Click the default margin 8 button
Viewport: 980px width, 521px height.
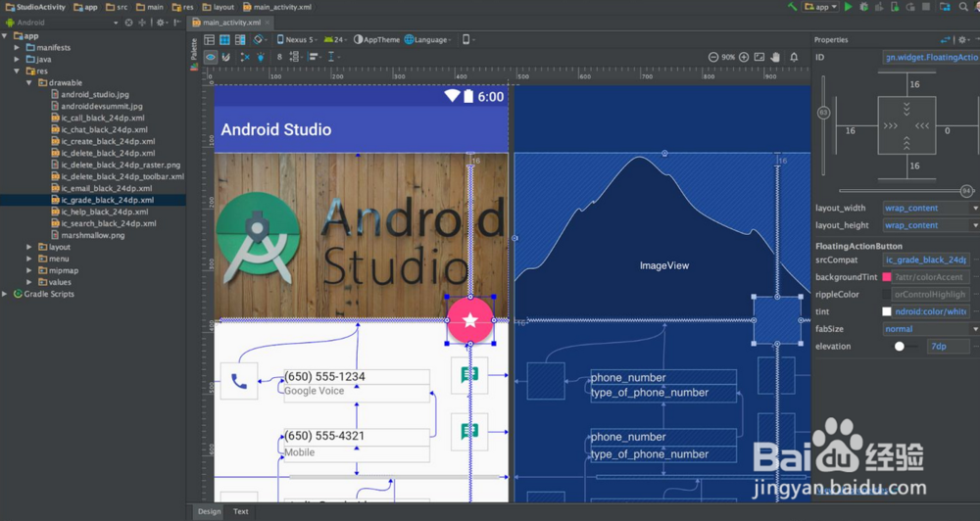(279, 57)
